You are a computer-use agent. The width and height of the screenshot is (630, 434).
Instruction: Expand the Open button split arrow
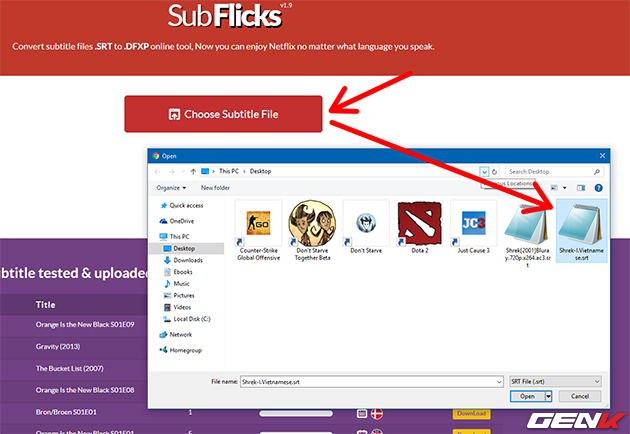pyautogui.click(x=548, y=396)
